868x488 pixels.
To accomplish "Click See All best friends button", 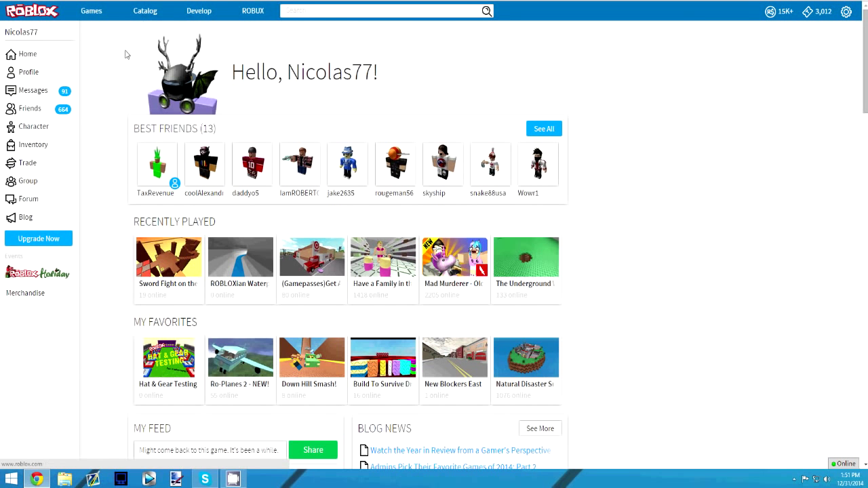I will click(x=543, y=129).
